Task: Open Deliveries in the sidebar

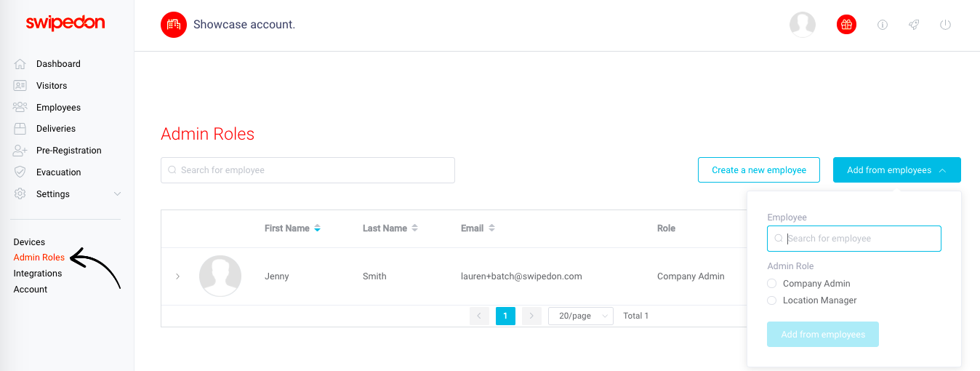Action: click(56, 129)
